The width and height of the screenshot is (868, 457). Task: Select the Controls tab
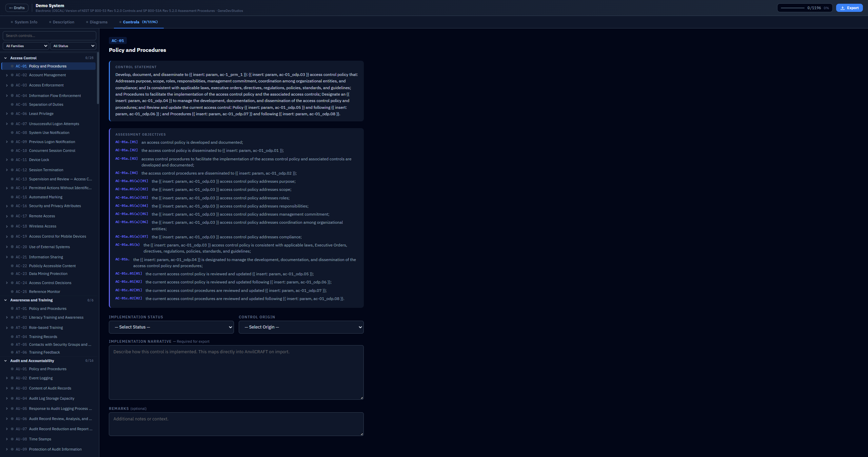pyautogui.click(x=139, y=22)
